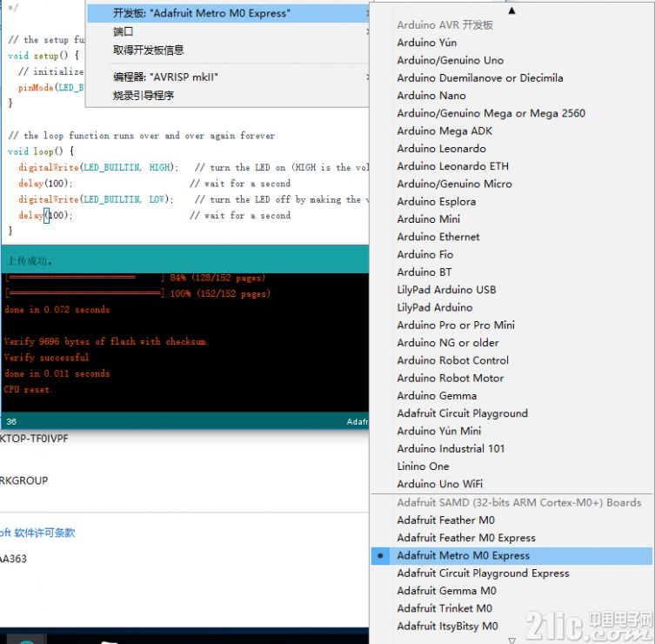The height and width of the screenshot is (644, 655).
Task: Click the digitalWrite(LED_BUILTIN, LOW) line
Action: pos(96,199)
